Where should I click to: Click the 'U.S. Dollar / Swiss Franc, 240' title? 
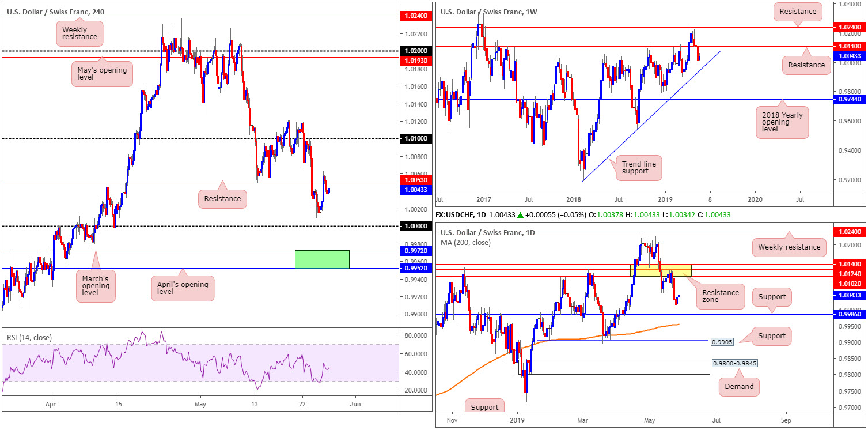[x=55, y=12]
